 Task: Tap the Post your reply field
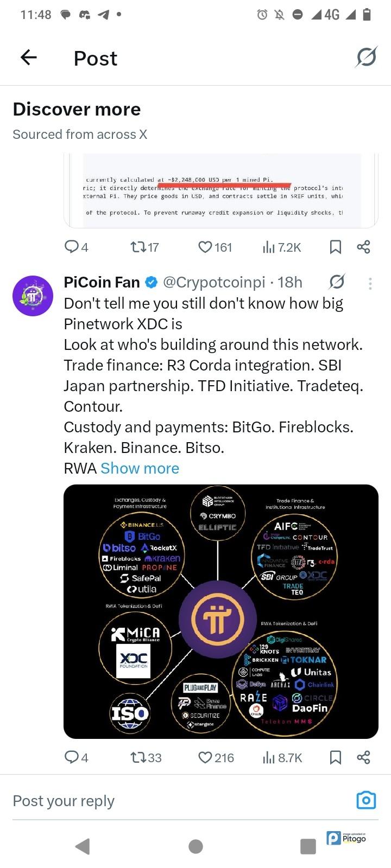click(x=163, y=801)
